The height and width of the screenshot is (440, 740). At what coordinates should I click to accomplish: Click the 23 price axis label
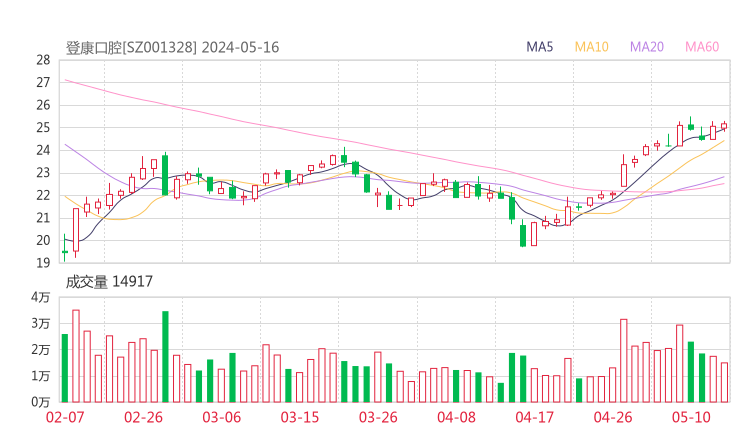pos(43,173)
